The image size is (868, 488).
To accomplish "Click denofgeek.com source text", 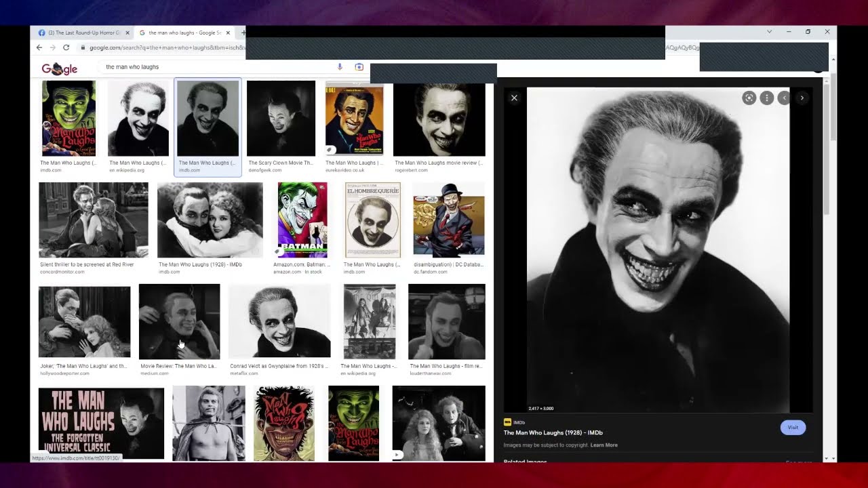I will [265, 170].
